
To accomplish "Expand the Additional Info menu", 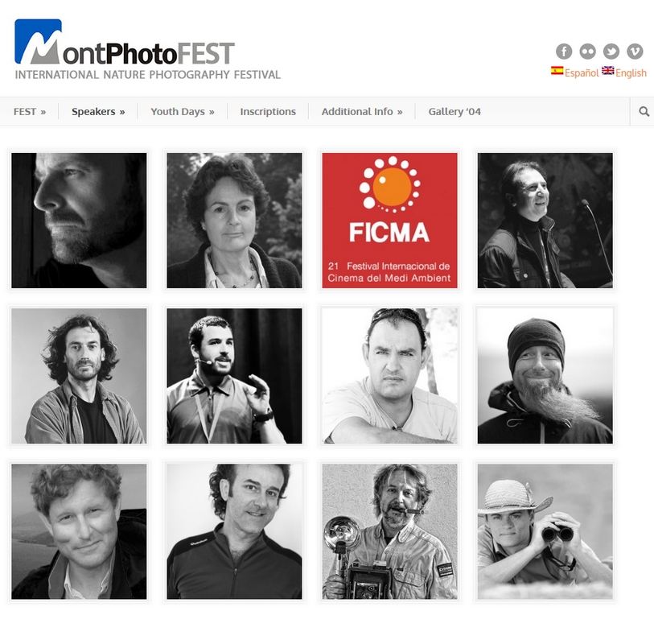I will point(362,111).
